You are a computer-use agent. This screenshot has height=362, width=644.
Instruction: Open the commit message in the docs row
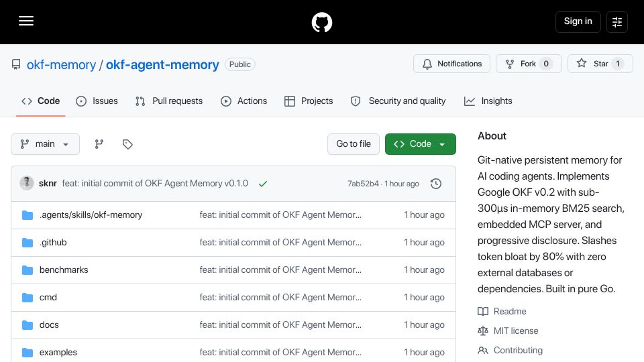(x=280, y=325)
